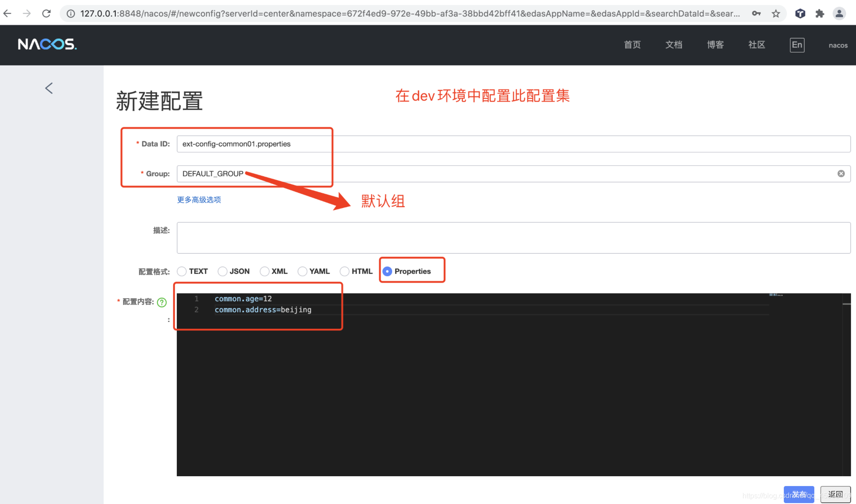
Task: Click the NACOS logo
Action: coord(47,44)
